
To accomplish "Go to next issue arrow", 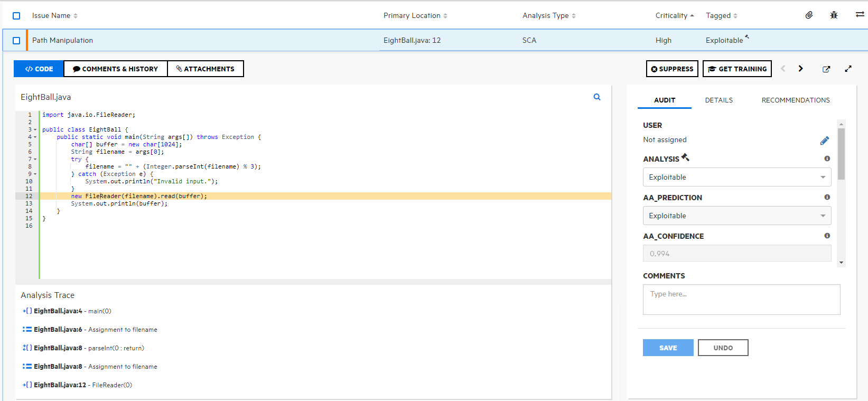I will [x=800, y=69].
